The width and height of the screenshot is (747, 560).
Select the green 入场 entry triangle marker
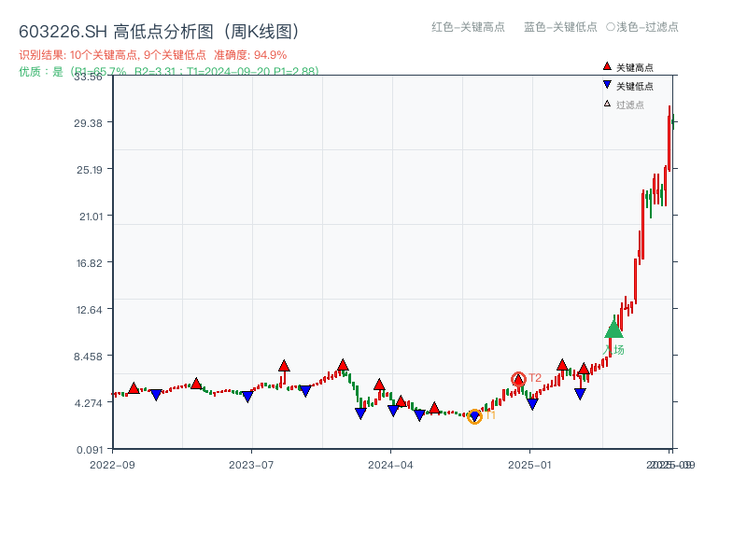613,331
